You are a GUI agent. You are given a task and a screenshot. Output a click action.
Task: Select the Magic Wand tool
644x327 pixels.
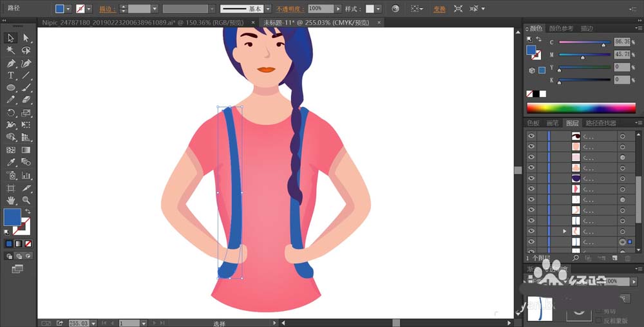[11, 50]
